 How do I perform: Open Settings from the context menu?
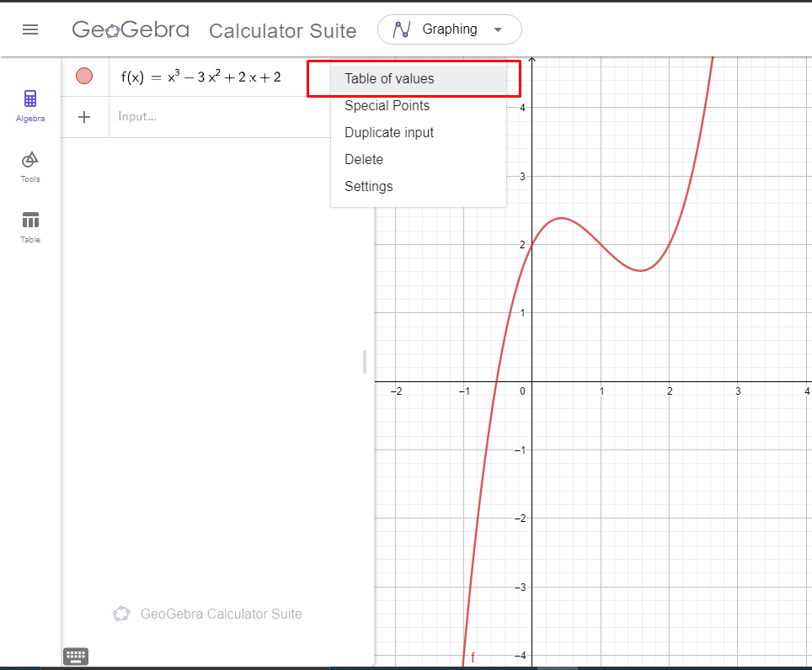click(368, 186)
